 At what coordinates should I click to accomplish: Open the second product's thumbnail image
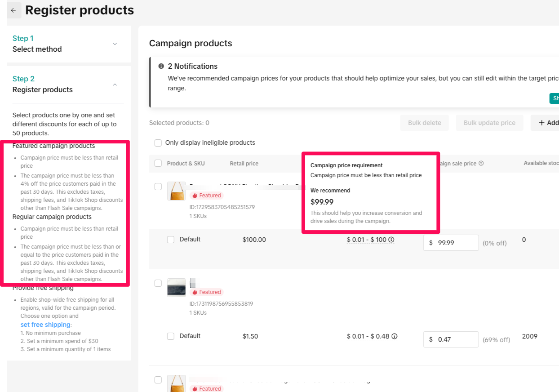pos(176,288)
